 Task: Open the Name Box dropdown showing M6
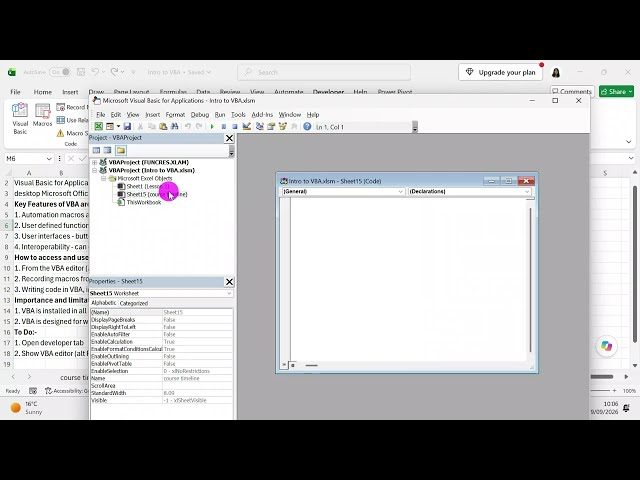[x=49, y=159]
